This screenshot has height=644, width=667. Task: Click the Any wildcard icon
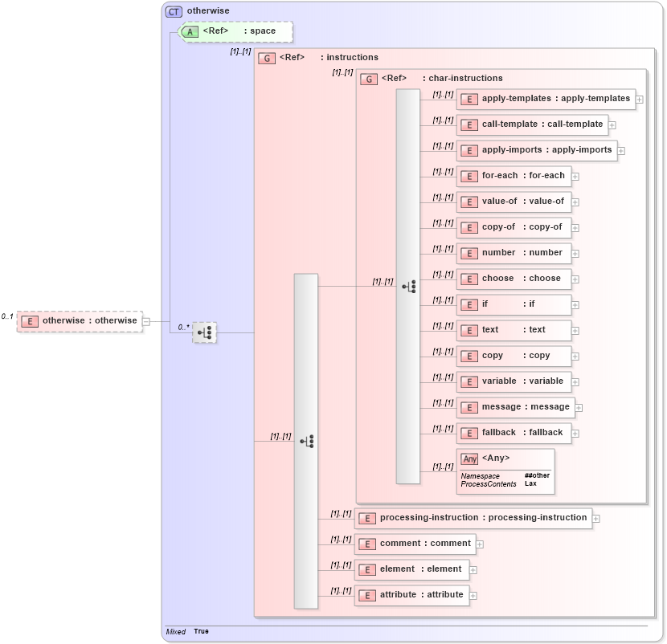(x=469, y=459)
